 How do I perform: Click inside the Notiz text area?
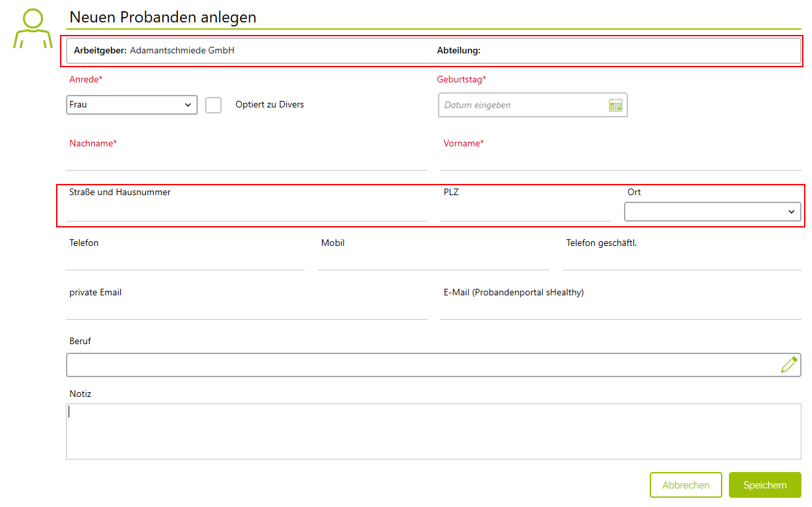pos(433,431)
